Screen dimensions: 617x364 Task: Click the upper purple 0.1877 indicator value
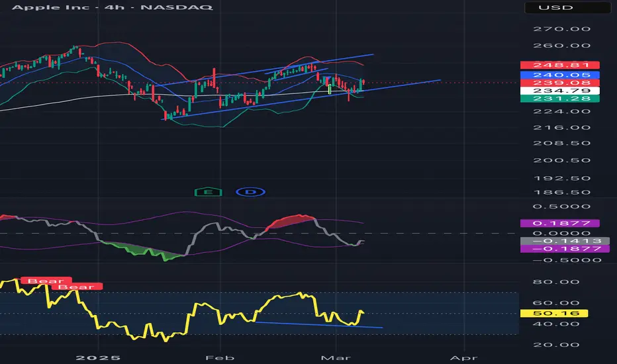(x=560, y=223)
